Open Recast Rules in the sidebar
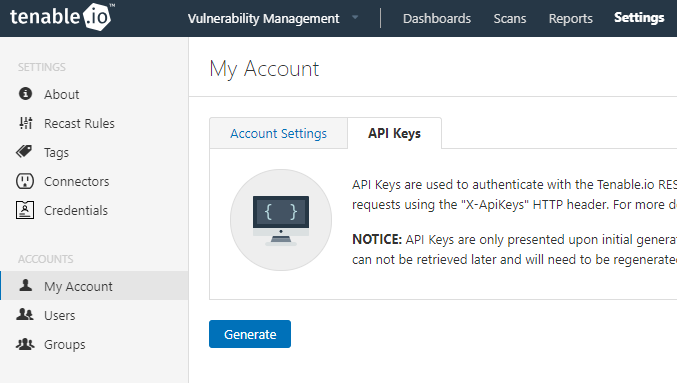The width and height of the screenshot is (677, 383). [79, 123]
